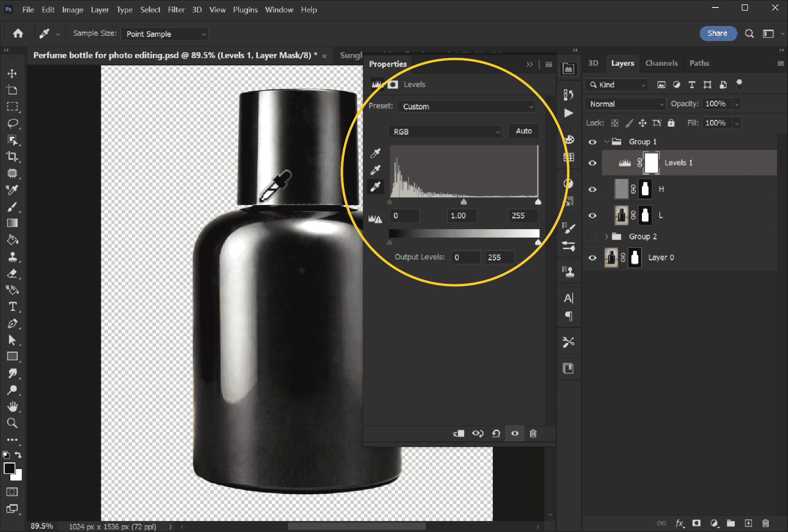Image resolution: width=788 pixels, height=532 pixels.
Task: Click the Auto levels button
Action: [x=524, y=131]
